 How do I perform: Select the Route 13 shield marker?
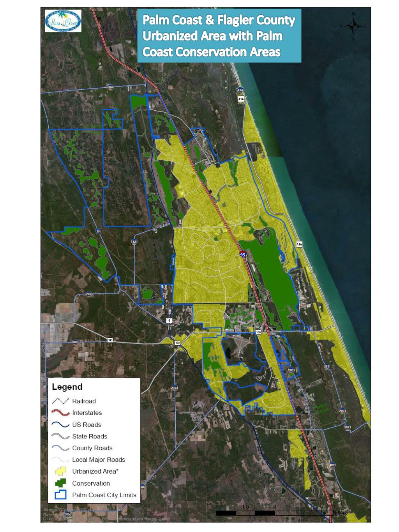coord(98,231)
